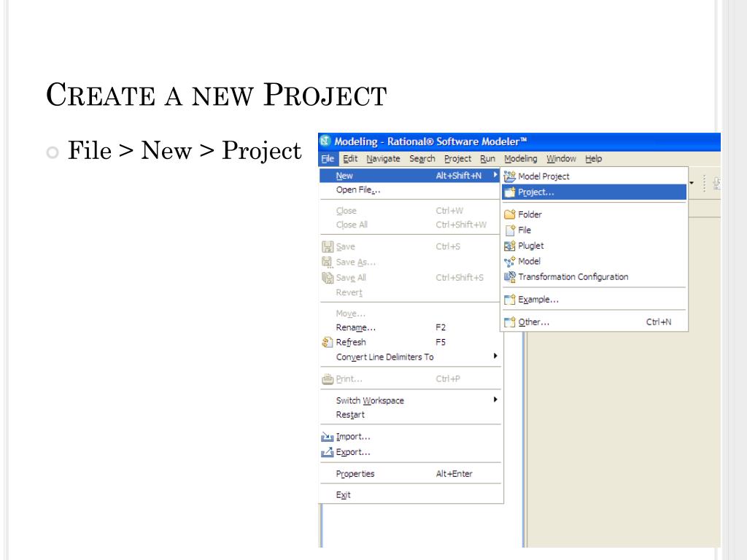Click the Import icon
The height and width of the screenshot is (560, 747).
[328, 437]
